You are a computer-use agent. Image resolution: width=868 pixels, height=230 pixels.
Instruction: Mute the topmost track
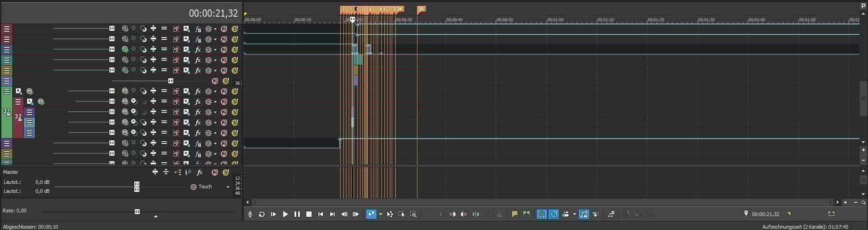[224, 28]
